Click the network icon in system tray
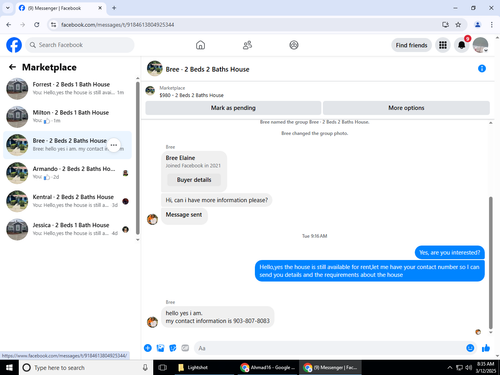The width and height of the screenshot is (500, 375). [x=459, y=367]
